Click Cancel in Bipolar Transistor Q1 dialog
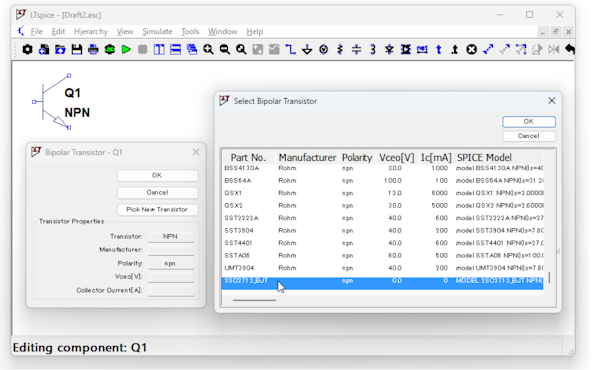Viewport: 600px width, 370px height. 157,192
